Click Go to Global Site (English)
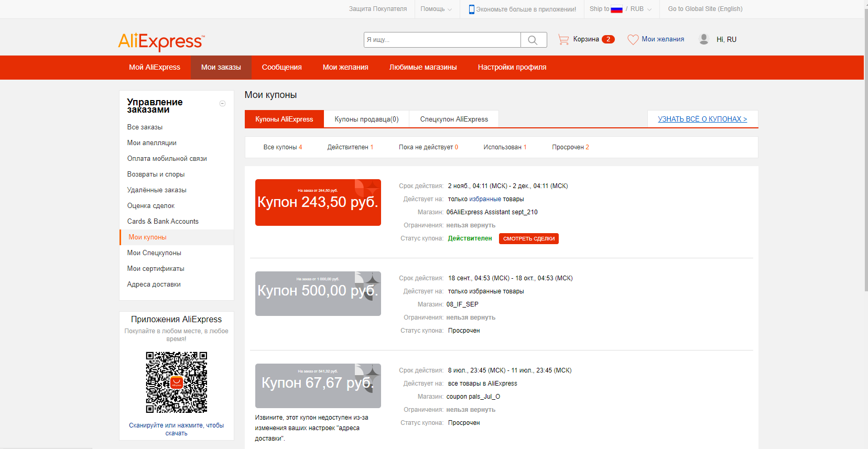The width and height of the screenshot is (868, 449). point(705,9)
